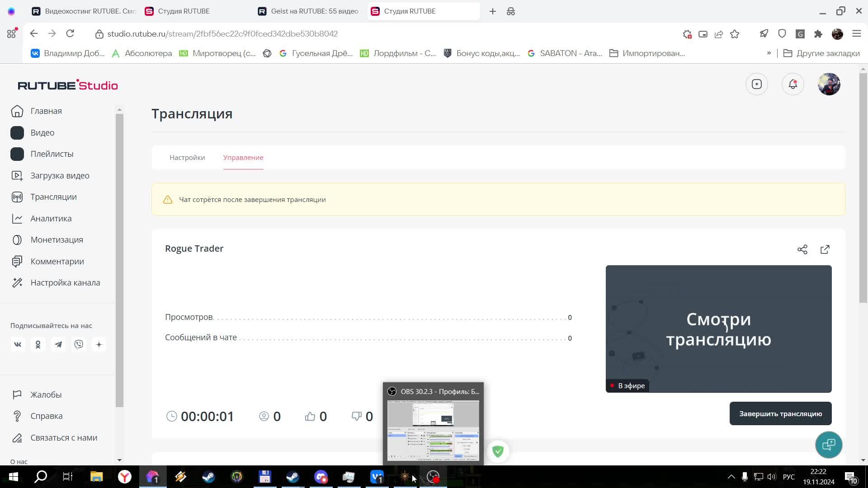This screenshot has height=488, width=868.
Task: Open Viber social link icon
Action: click(x=79, y=345)
